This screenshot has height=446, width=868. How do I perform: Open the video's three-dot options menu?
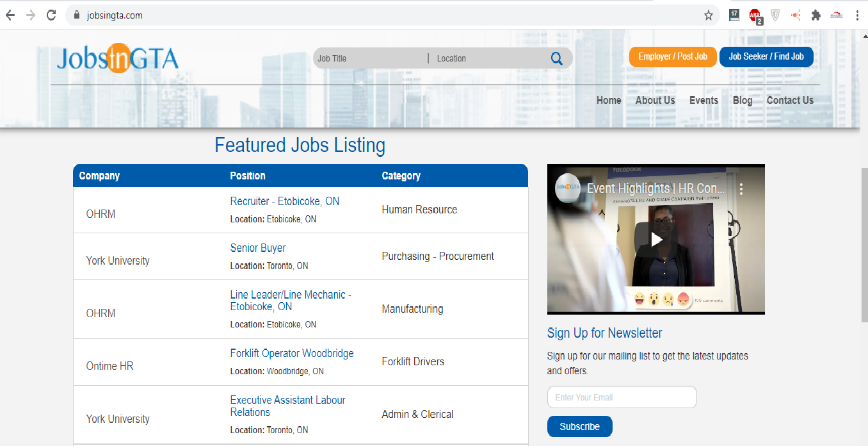(x=741, y=189)
